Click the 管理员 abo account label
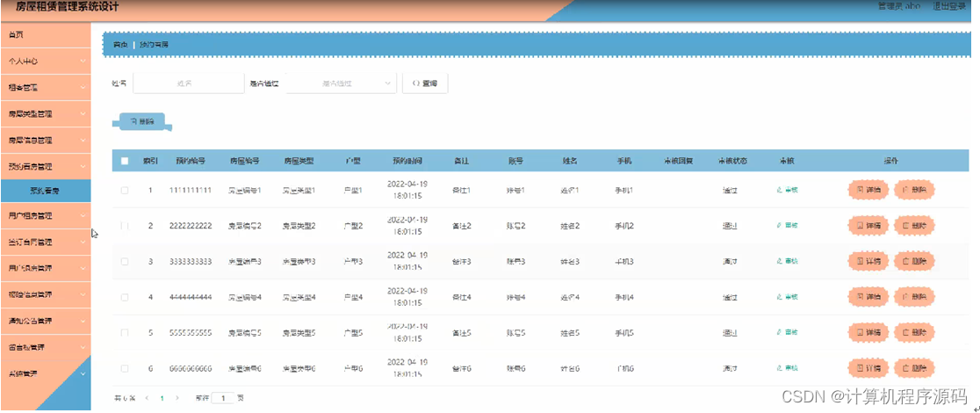 tap(900, 6)
